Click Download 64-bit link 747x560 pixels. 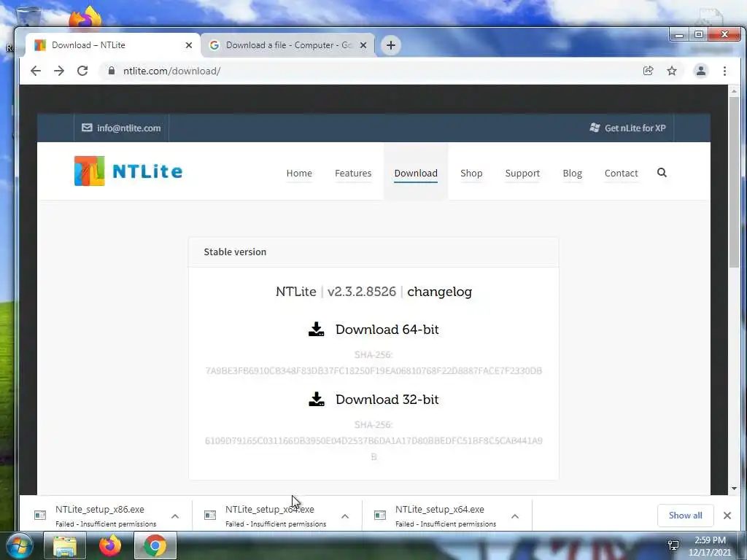pos(387,330)
